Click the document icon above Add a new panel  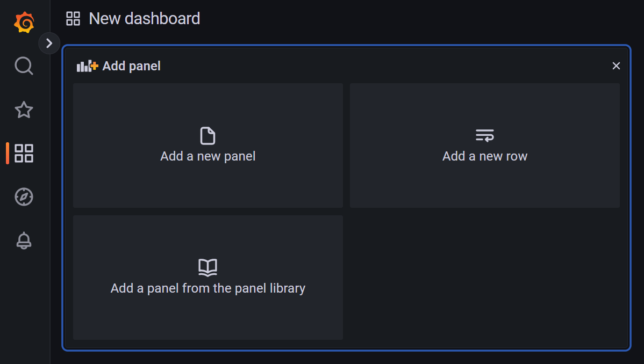pos(207,136)
